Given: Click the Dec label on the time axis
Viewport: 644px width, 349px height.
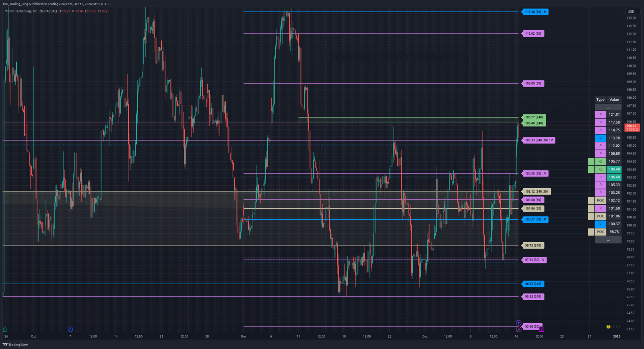Looking at the screenshot, I should [x=425, y=336].
